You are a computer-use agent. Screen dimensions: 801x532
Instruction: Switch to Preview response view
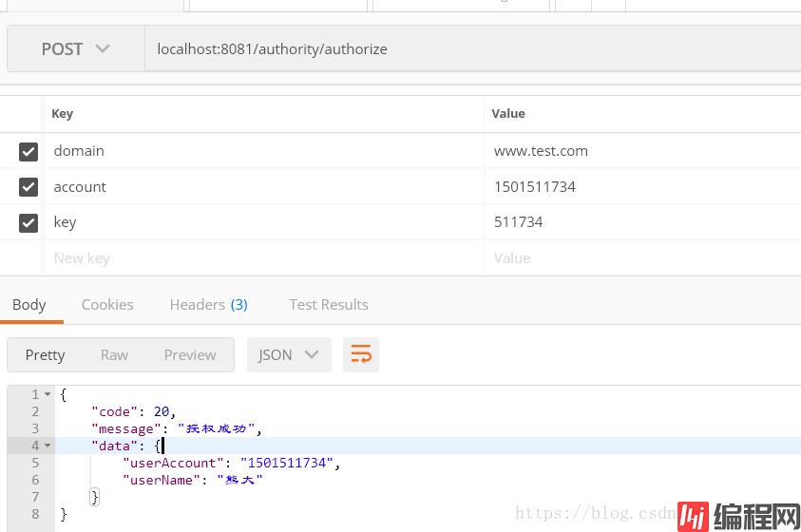190,354
